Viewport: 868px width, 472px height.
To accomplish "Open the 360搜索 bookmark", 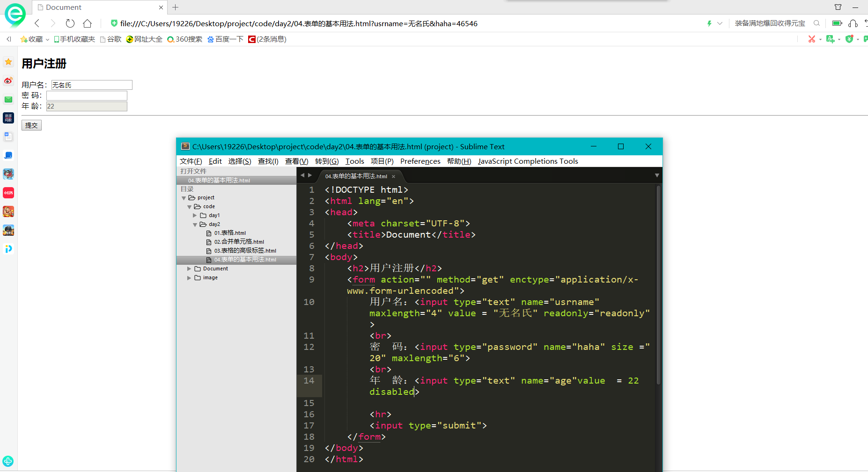I will point(185,39).
